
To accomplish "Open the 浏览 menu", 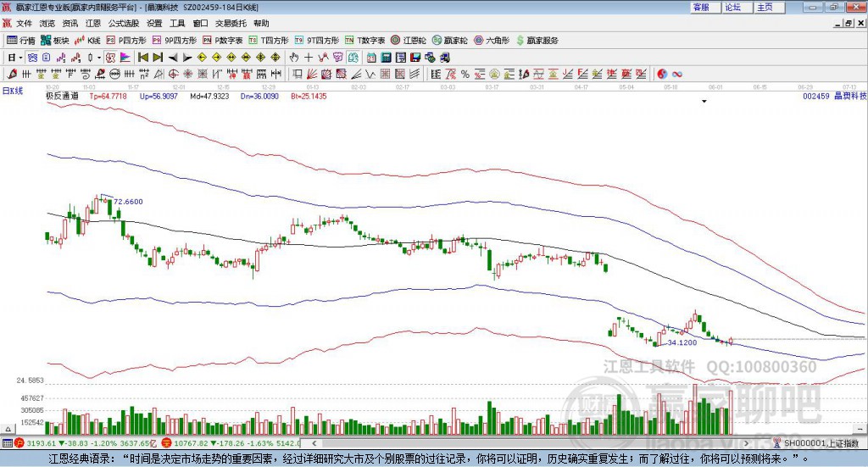I will [47, 23].
